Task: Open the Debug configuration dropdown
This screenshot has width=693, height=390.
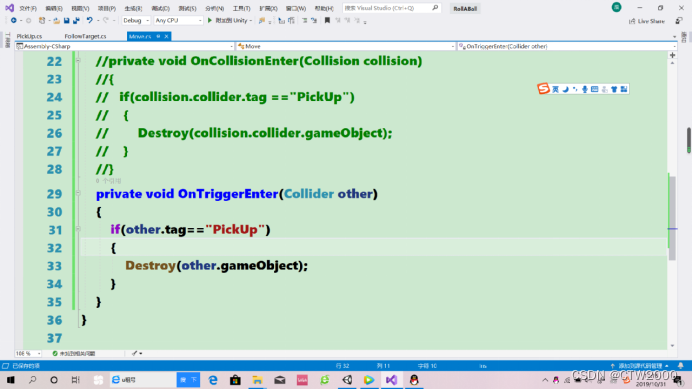Action: click(136, 20)
